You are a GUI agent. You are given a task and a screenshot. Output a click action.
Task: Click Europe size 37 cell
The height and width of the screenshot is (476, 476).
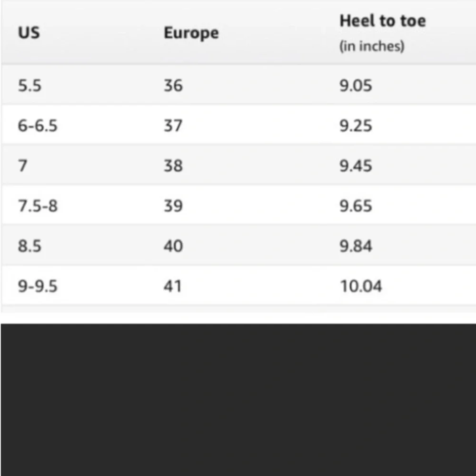pos(173,125)
